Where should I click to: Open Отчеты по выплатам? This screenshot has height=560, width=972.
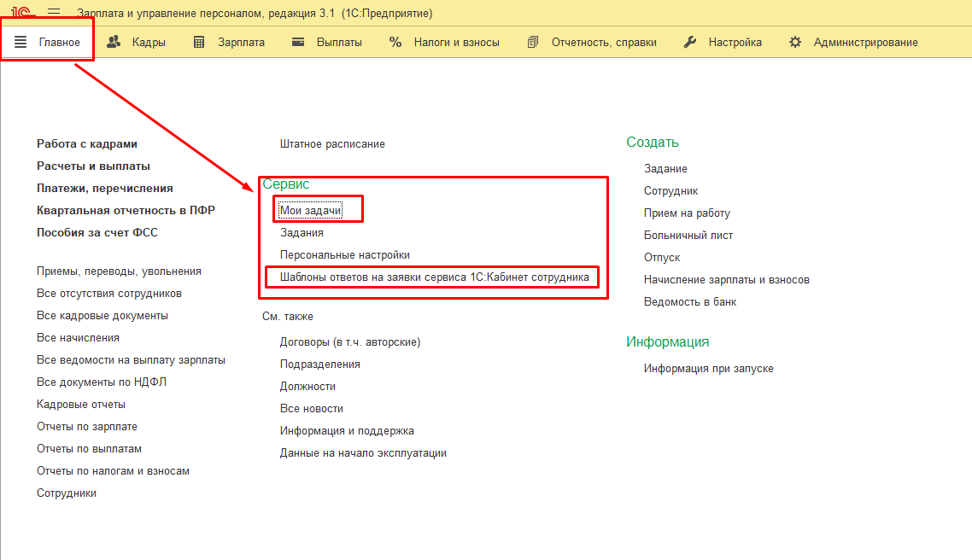click(x=90, y=449)
